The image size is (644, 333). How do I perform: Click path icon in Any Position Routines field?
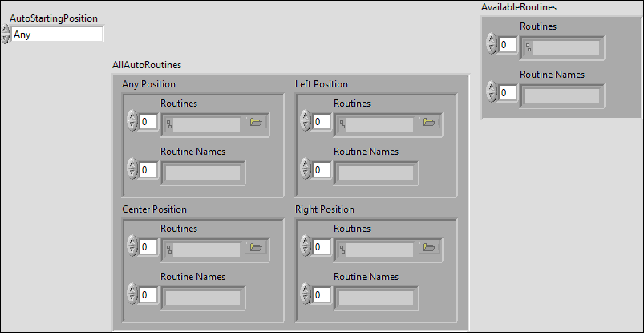169,124
